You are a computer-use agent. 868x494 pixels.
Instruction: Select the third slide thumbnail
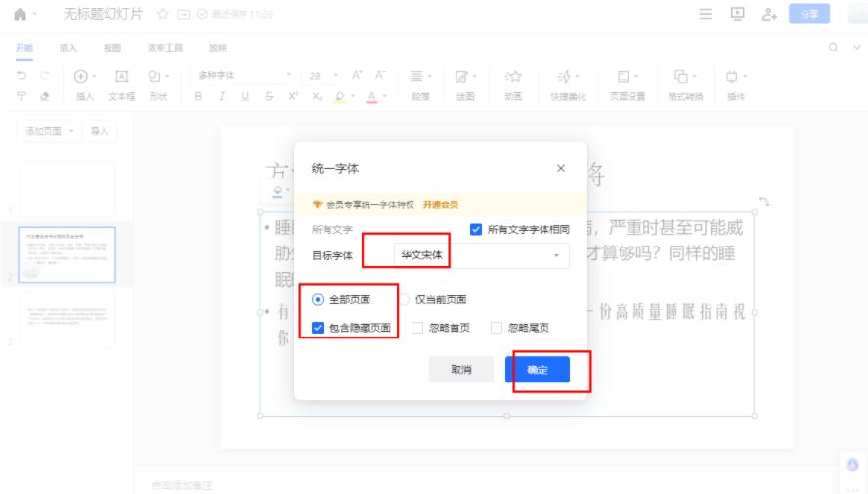point(67,320)
